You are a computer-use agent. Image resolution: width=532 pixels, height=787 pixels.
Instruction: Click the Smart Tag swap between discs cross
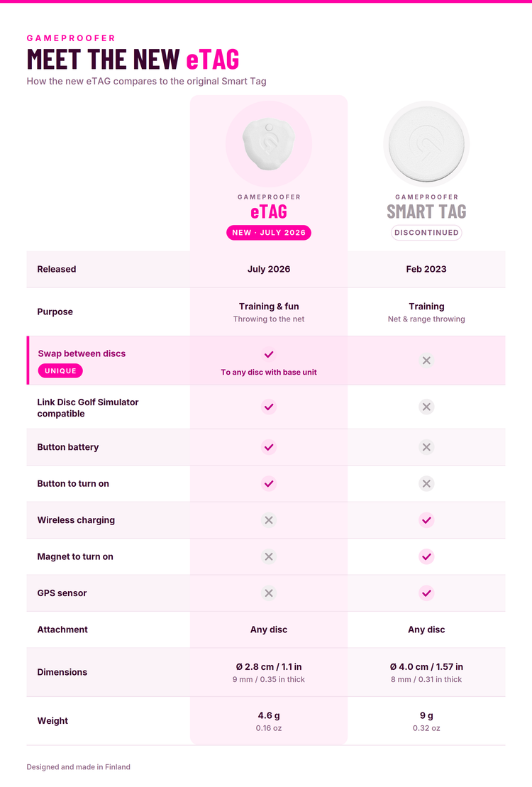click(426, 361)
